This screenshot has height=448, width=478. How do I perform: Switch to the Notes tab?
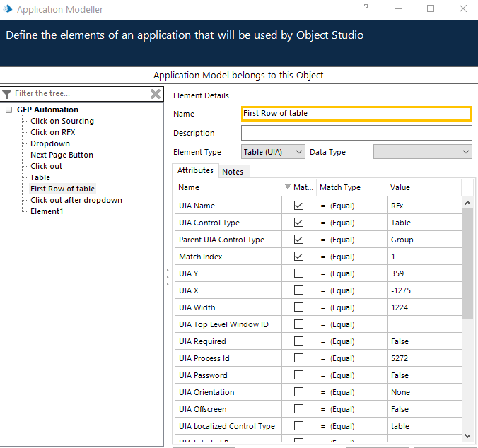click(x=233, y=172)
